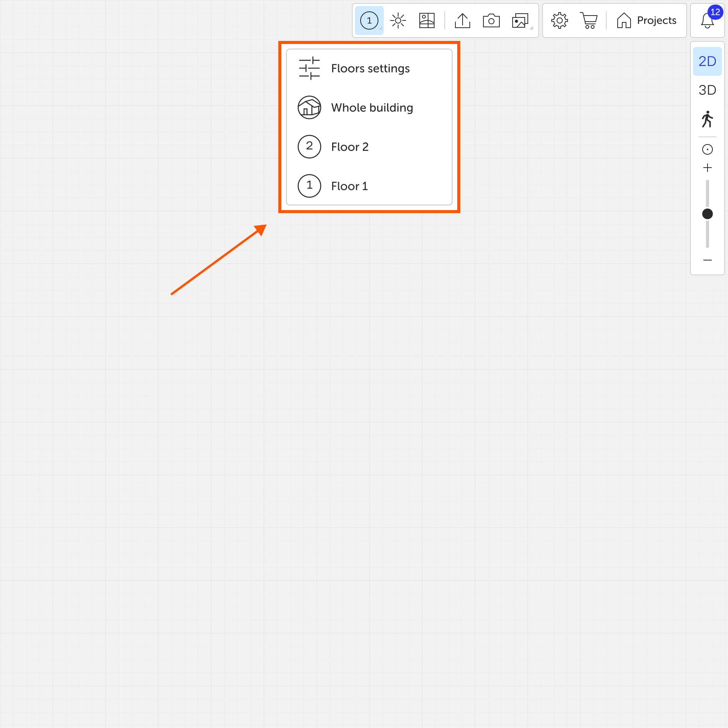The width and height of the screenshot is (728, 728).
Task: Switch to 2D view mode
Action: [x=707, y=61]
